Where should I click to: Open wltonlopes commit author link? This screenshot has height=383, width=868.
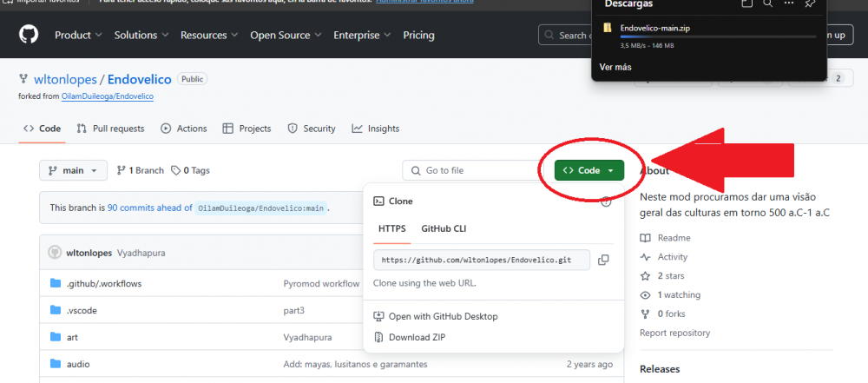(89, 253)
